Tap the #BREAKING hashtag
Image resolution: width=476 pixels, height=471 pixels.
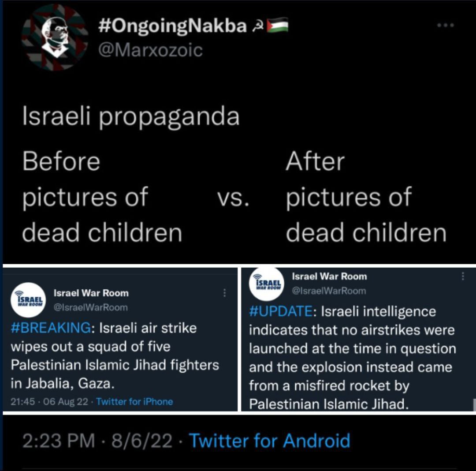tap(53, 328)
